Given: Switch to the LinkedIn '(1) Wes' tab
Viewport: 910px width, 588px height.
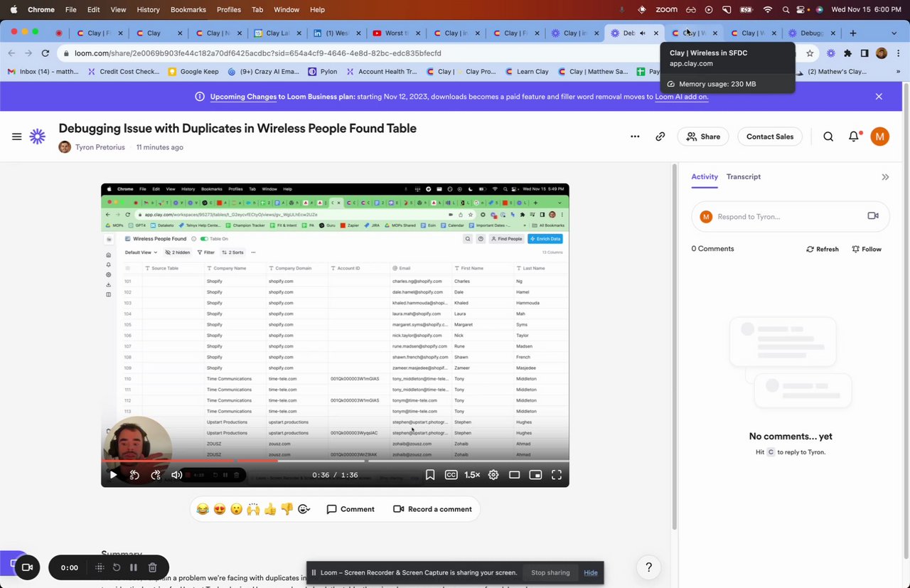Looking at the screenshot, I should (336, 33).
